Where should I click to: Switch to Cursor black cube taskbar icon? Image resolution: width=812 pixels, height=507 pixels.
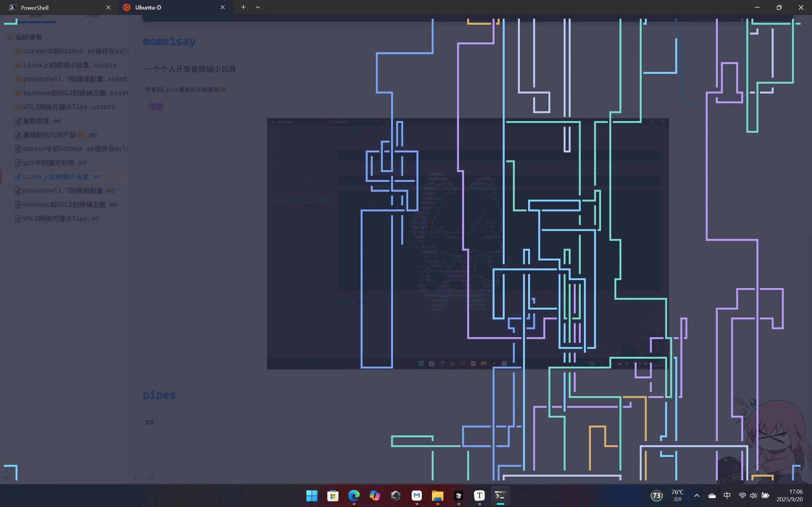click(458, 496)
